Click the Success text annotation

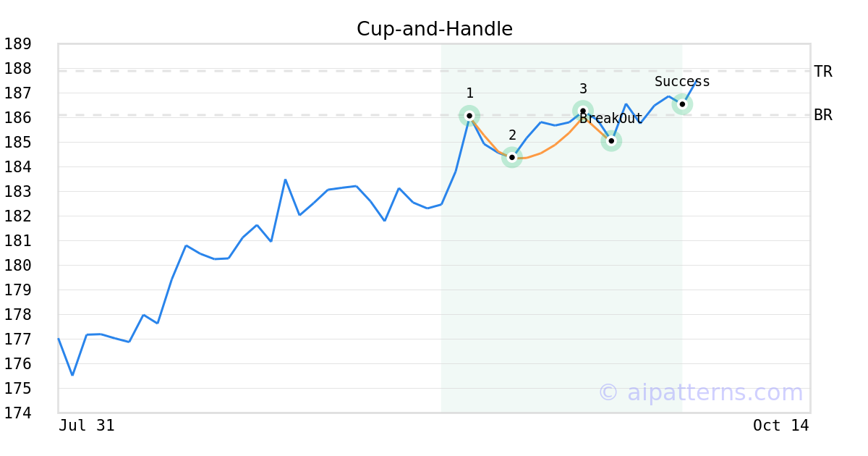(x=682, y=82)
